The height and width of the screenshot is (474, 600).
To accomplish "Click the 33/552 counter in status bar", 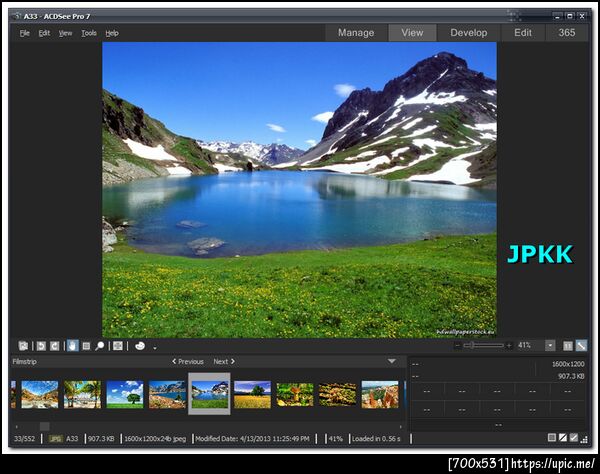I will click(x=24, y=438).
